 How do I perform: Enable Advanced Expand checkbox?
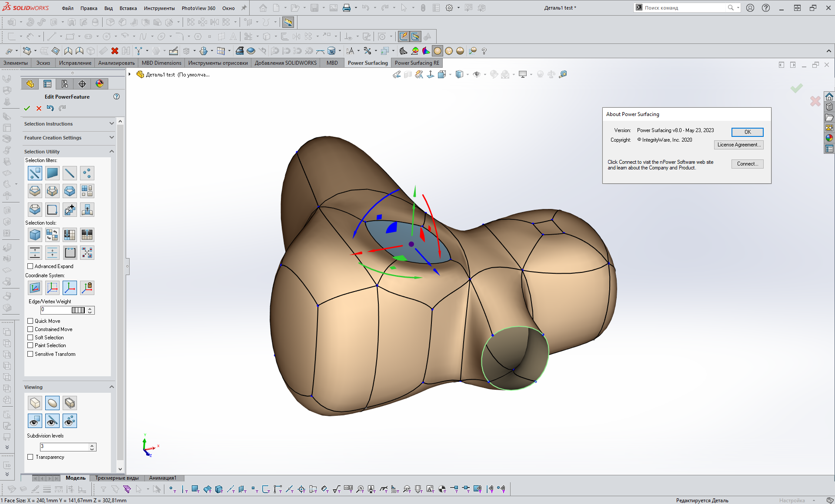coord(30,266)
